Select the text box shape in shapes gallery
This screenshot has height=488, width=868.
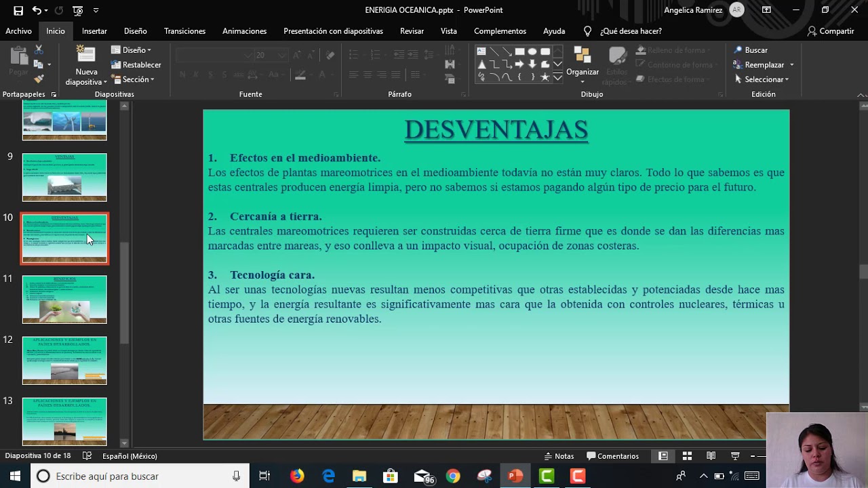click(x=481, y=52)
